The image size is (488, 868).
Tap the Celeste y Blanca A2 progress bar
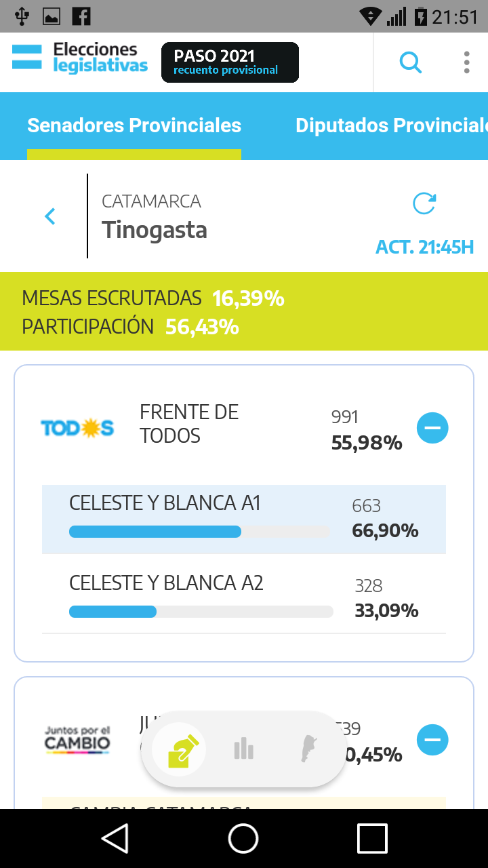pos(201,612)
